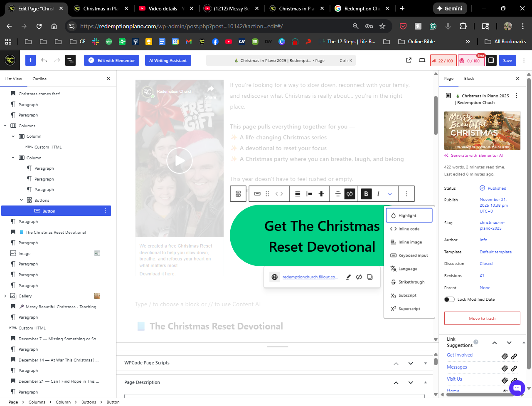The height and width of the screenshot is (406, 532).
Task: Toggle the settings sidebar panel icon
Action: click(491, 60)
